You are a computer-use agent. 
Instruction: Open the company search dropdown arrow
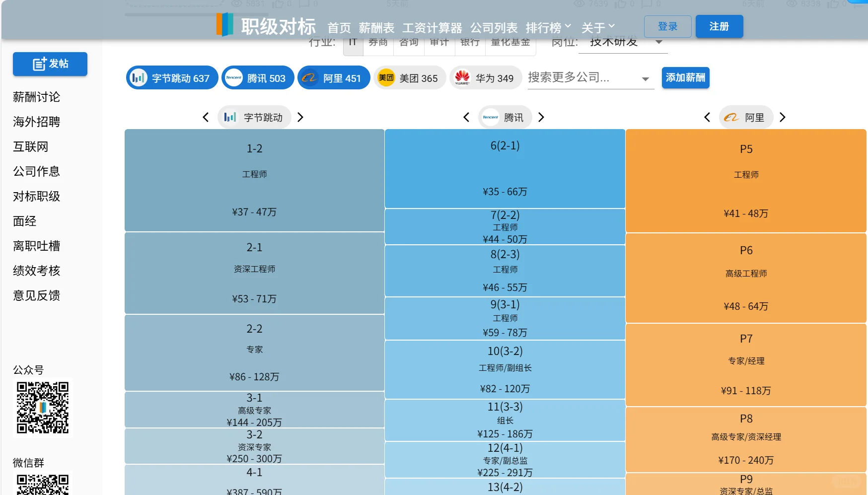(x=645, y=79)
